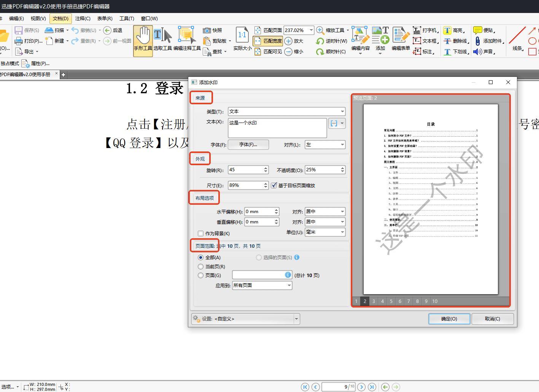The width and height of the screenshot is (539, 392).
Task: Click the 快照 snapshot camera icon
Action: click(x=207, y=30)
